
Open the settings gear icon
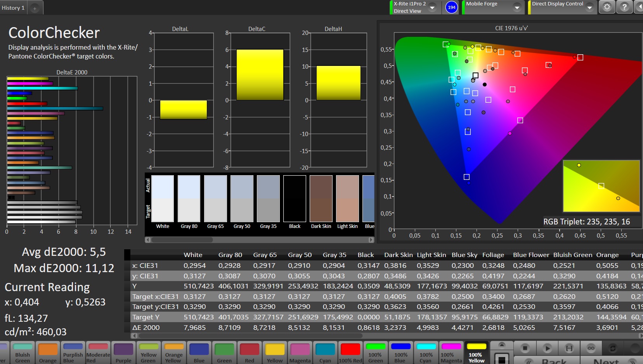tap(607, 7)
